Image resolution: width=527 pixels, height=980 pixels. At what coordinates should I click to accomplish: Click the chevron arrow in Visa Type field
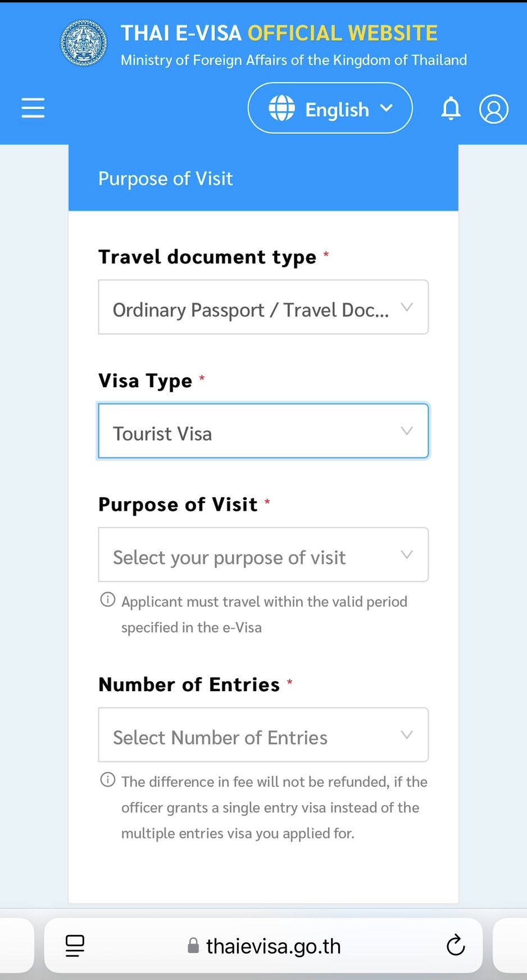pos(407,431)
